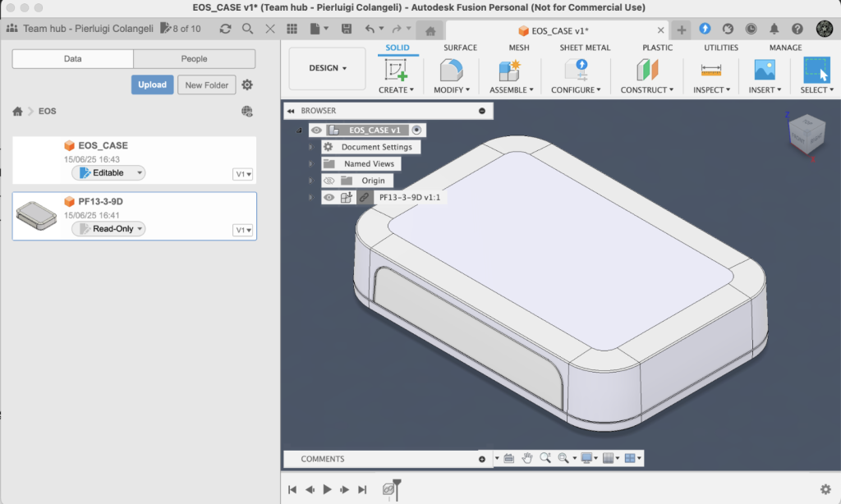
Task: Switch to the People tab
Action: (194, 59)
